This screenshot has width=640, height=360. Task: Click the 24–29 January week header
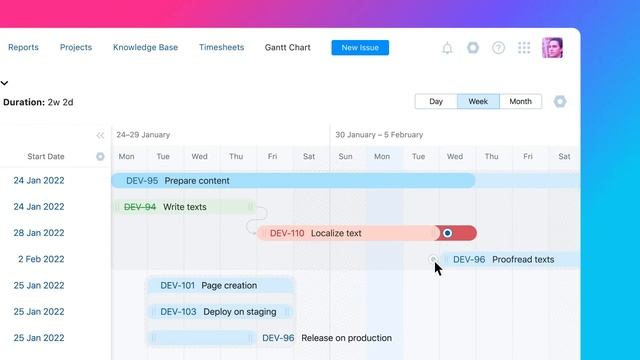143,135
